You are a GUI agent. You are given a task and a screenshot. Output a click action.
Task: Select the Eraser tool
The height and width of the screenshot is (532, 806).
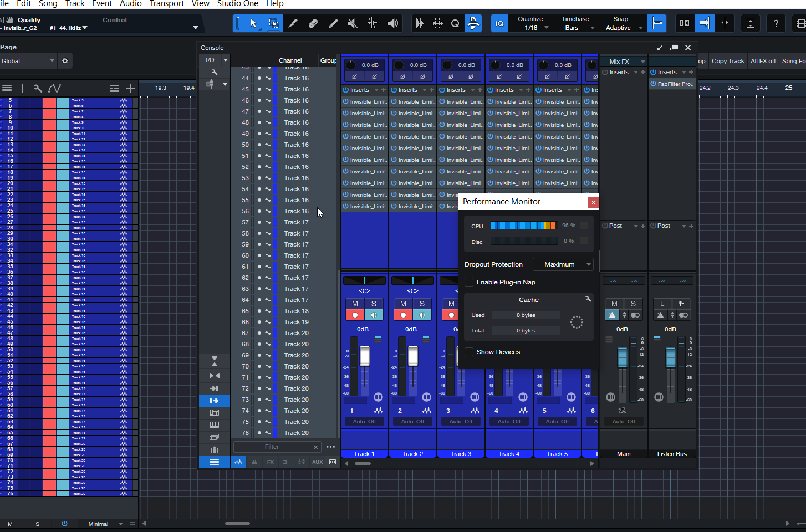pos(313,23)
